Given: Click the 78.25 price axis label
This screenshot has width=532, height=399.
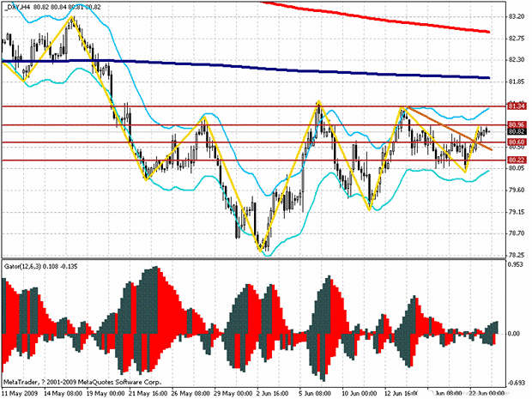Looking at the screenshot, I should coord(517,255).
